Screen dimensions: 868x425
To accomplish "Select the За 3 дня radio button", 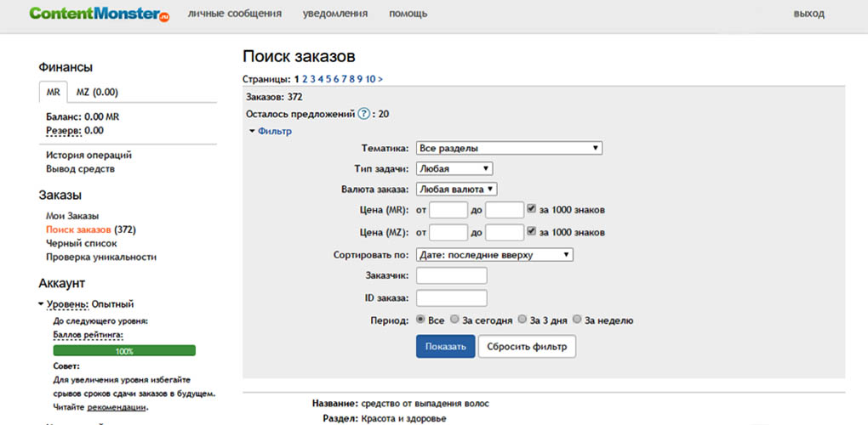I will pyautogui.click(x=522, y=320).
